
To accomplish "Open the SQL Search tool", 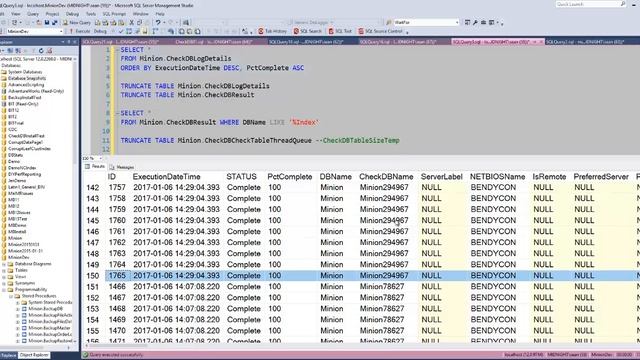I will click(x=308, y=31).
